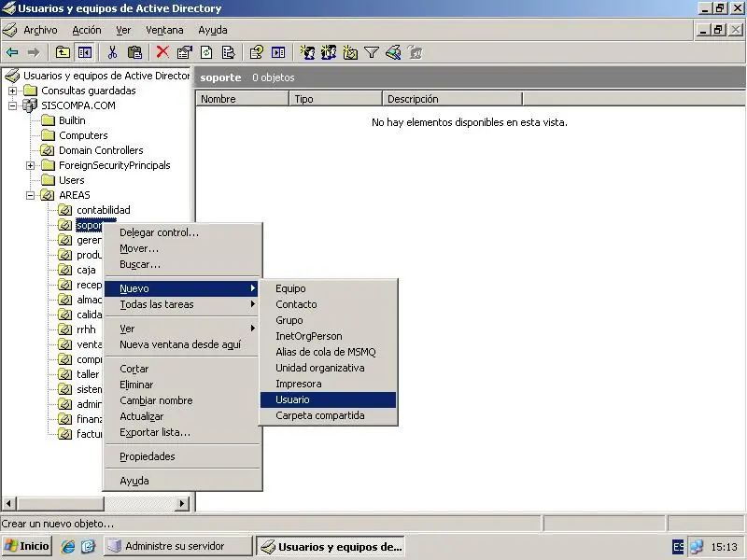Create new organizational unit toolbar icon

tap(350, 52)
